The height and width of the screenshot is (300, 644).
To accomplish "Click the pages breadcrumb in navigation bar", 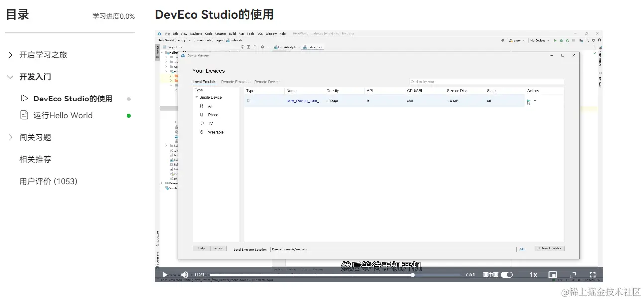I will click(x=219, y=40).
